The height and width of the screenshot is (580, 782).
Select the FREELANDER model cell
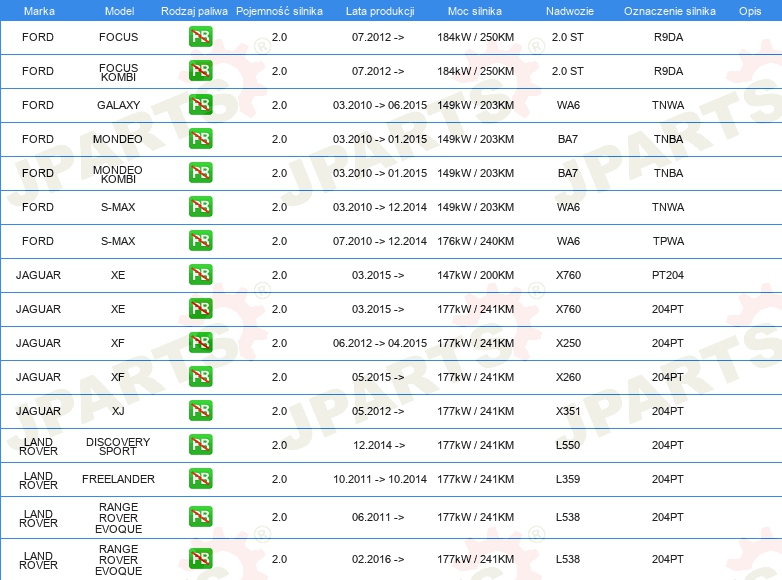[119, 479]
